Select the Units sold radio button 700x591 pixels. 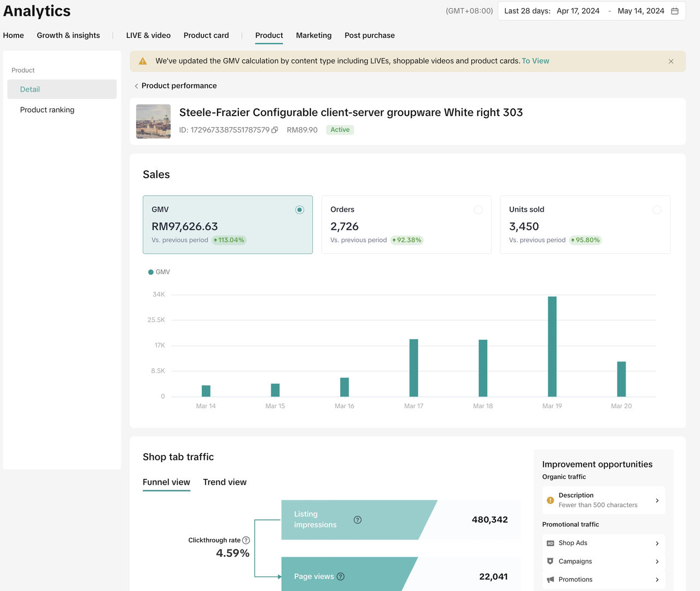(x=657, y=210)
